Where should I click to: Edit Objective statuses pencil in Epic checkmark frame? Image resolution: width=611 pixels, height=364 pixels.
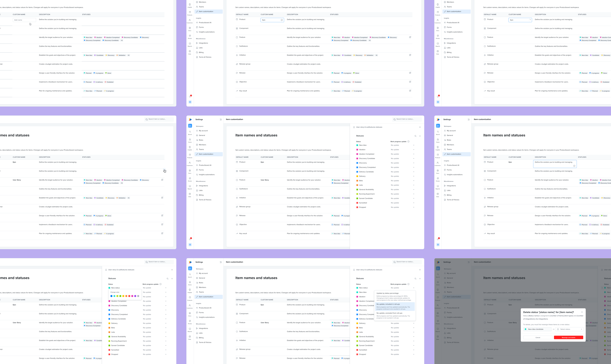[410, 82]
